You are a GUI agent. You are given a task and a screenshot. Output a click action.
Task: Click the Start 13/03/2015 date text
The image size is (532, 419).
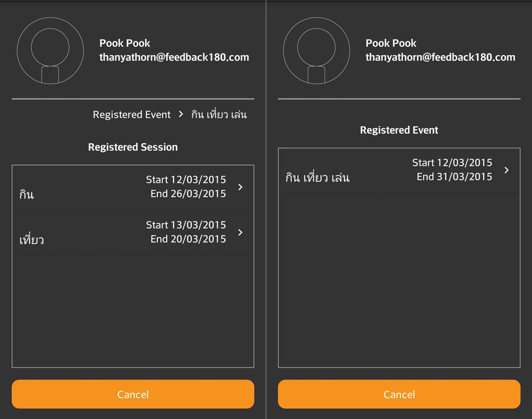click(186, 225)
